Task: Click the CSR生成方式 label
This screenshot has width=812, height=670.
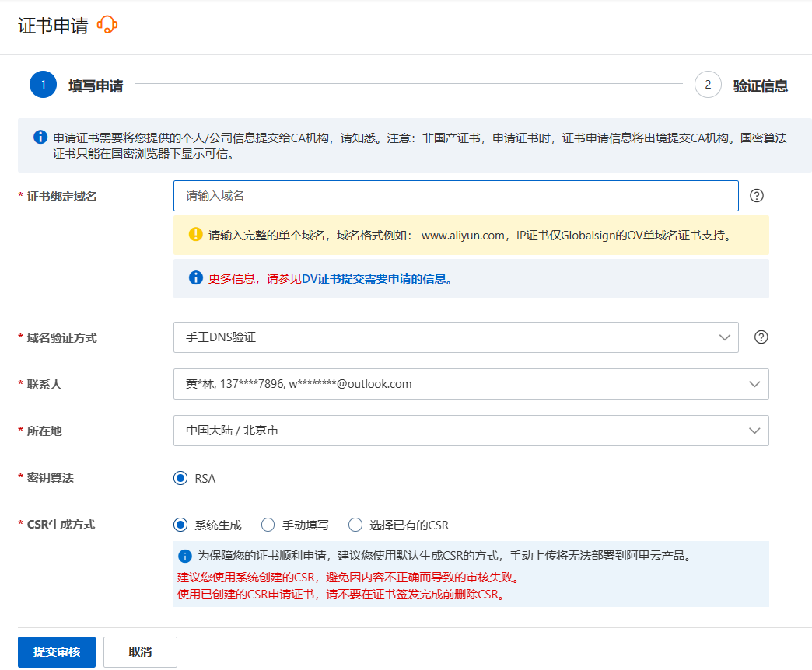Action: 61,525
